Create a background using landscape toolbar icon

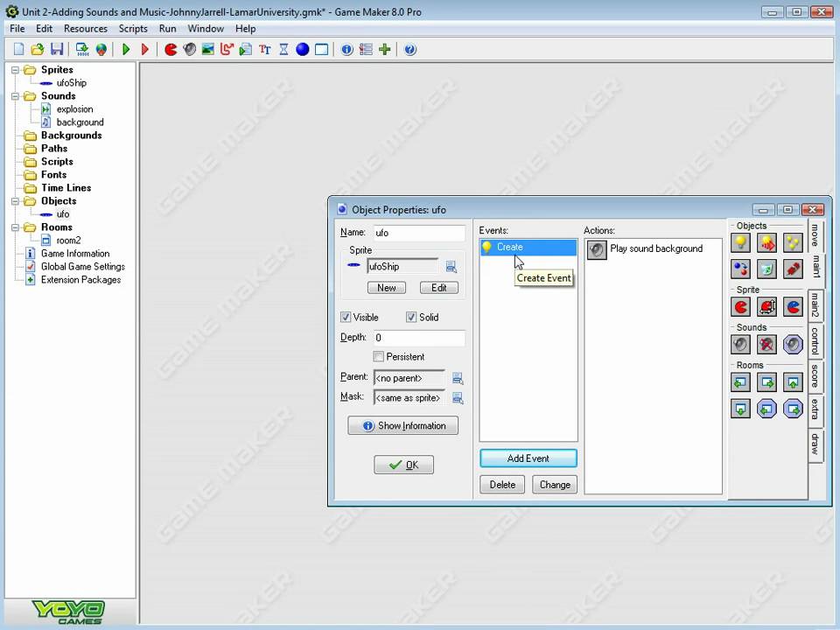[208, 50]
